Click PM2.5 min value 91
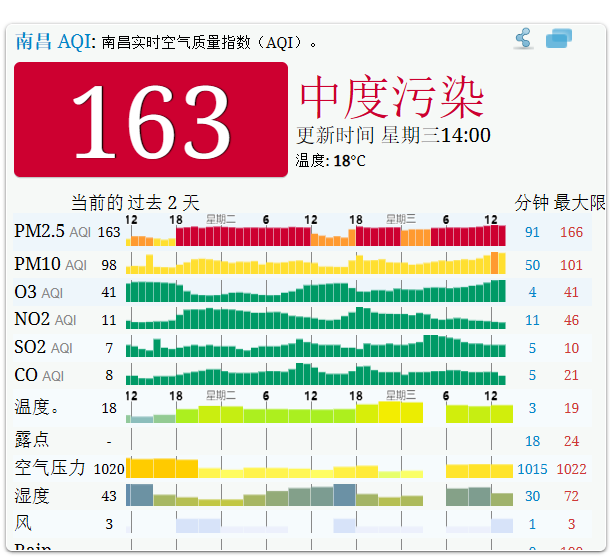The height and width of the screenshot is (559, 610). point(532,232)
